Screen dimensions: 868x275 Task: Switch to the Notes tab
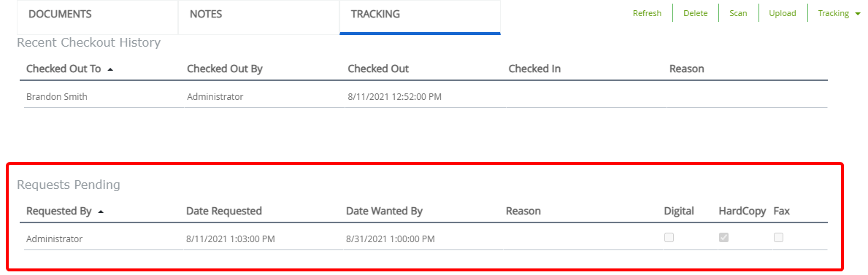(259, 17)
